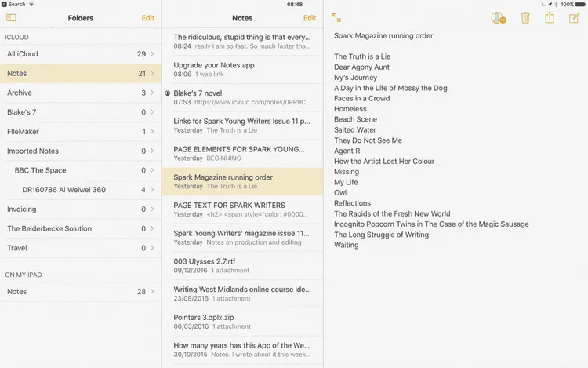Tap the line 'Owl'
This screenshot has height=368, width=588.
click(x=340, y=193)
